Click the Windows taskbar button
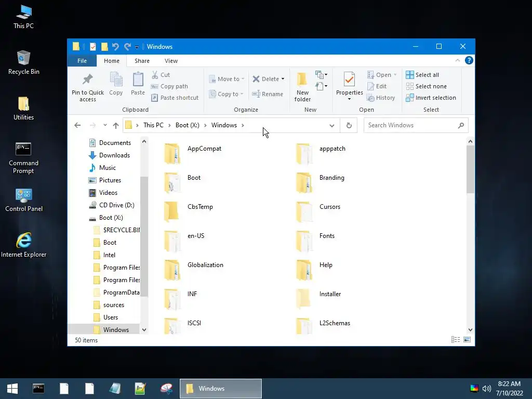This screenshot has width=532, height=399. [x=220, y=389]
